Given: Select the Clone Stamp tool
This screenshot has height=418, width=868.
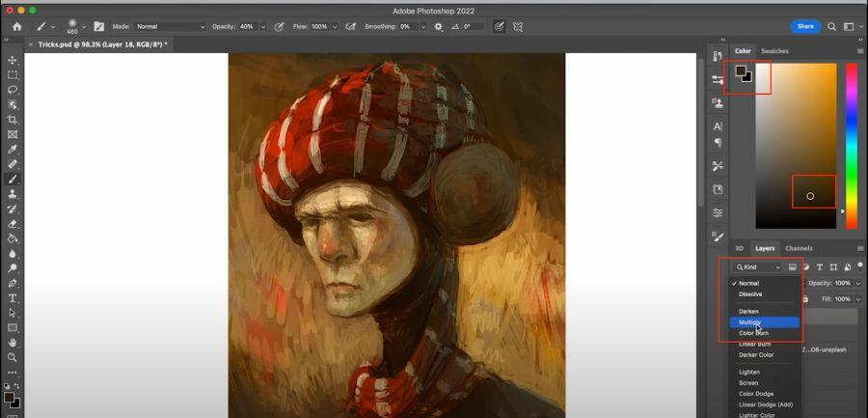Looking at the screenshot, I should (13, 194).
